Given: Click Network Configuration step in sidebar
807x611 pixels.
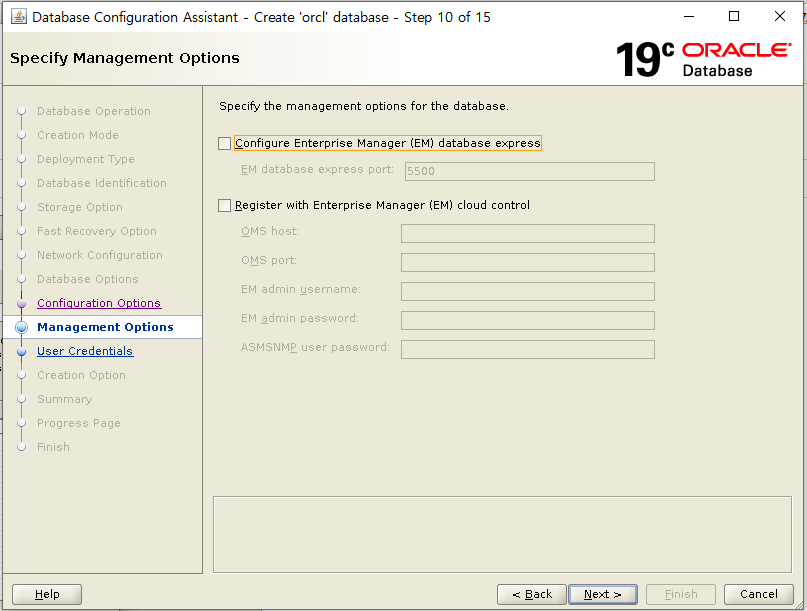Looking at the screenshot, I should (100, 255).
